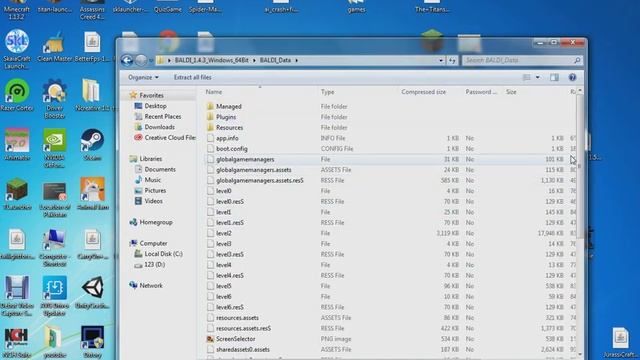Open the Explorer Help icon
The image size is (640, 360).
[x=572, y=77]
